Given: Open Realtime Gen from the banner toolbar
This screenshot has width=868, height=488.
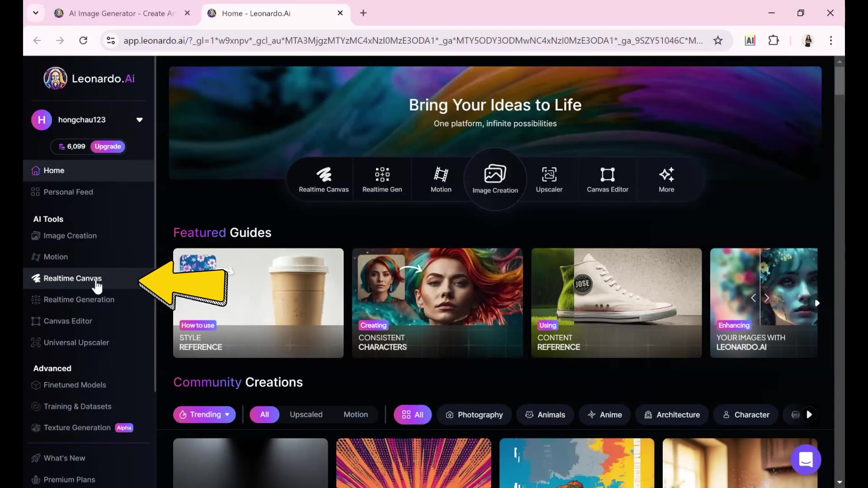Looking at the screenshot, I should pos(382,179).
